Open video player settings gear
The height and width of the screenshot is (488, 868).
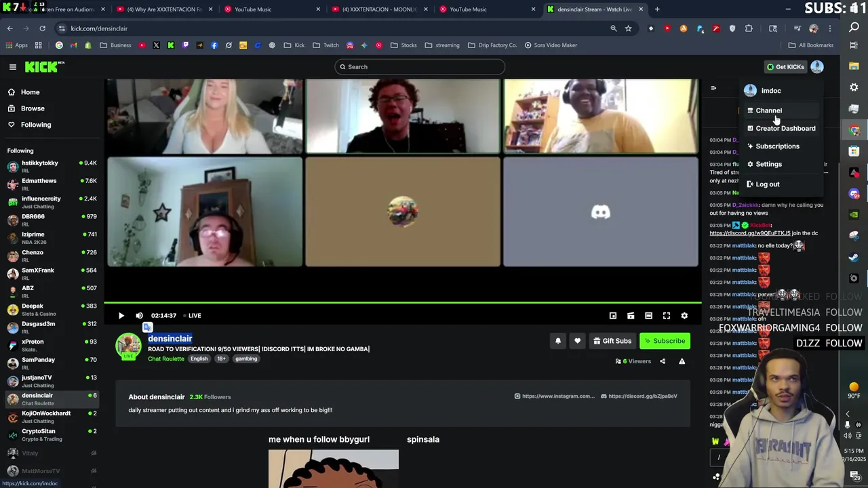coord(684,315)
